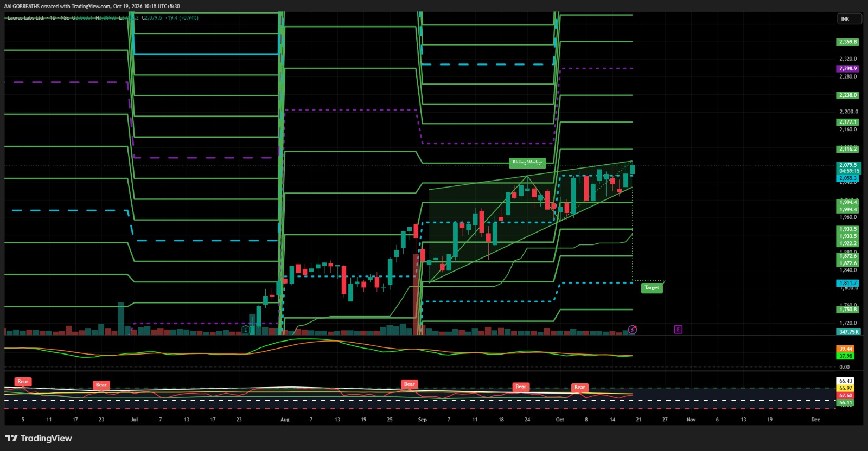Click the 2,320.0 price axis tick

click(848, 59)
